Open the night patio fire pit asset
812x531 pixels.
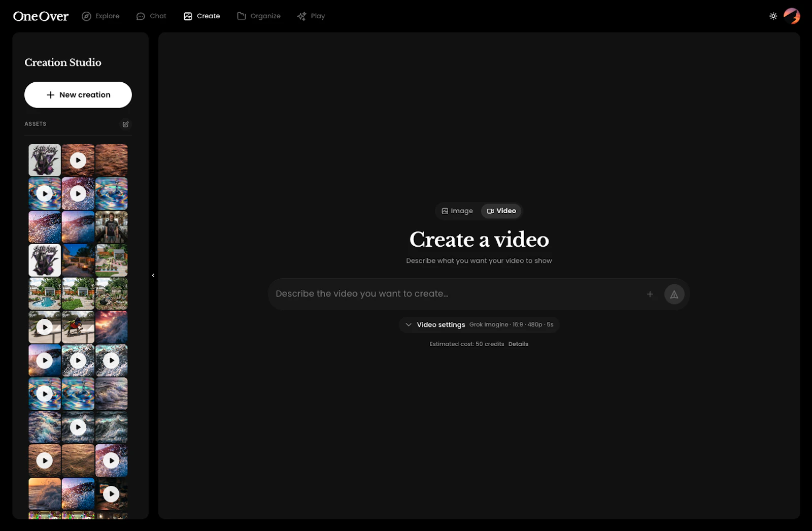[x=78, y=260]
